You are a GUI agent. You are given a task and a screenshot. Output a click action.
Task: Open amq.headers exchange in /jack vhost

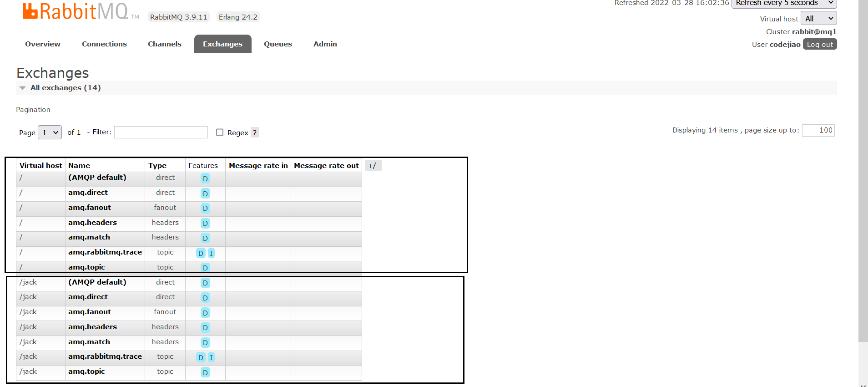tap(92, 327)
